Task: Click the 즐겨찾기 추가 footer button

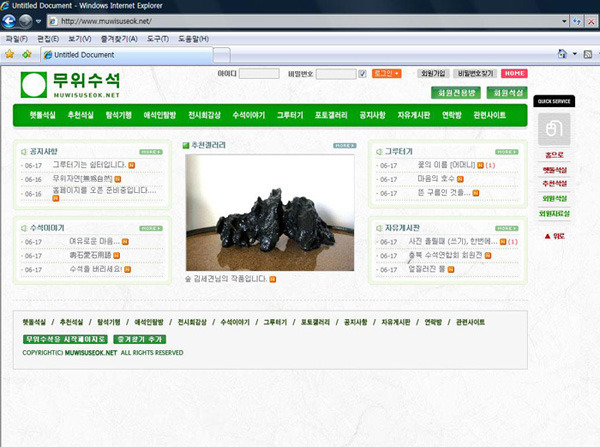Action: click(140, 339)
